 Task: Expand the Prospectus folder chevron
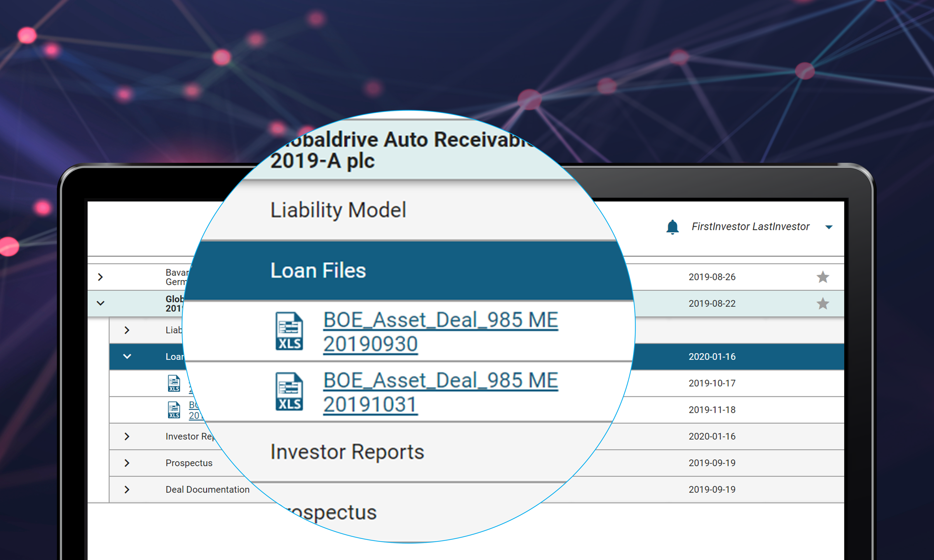[x=127, y=463]
